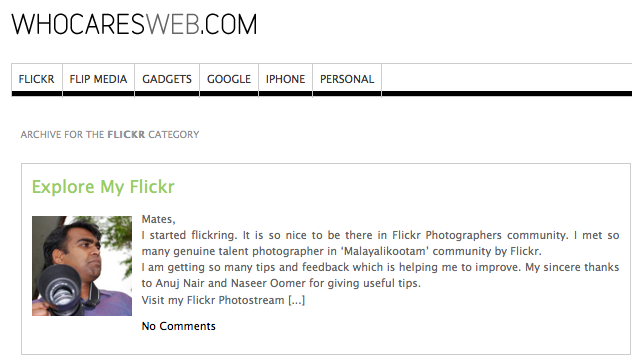Click the [...] read more link
Viewport: 632px width, 362px height.
pos(297,300)
